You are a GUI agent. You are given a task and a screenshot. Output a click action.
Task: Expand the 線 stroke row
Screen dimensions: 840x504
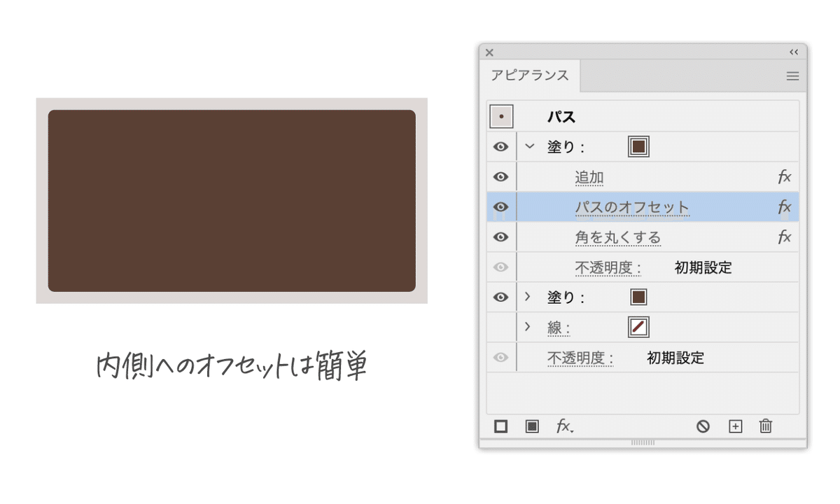[528, 327]
